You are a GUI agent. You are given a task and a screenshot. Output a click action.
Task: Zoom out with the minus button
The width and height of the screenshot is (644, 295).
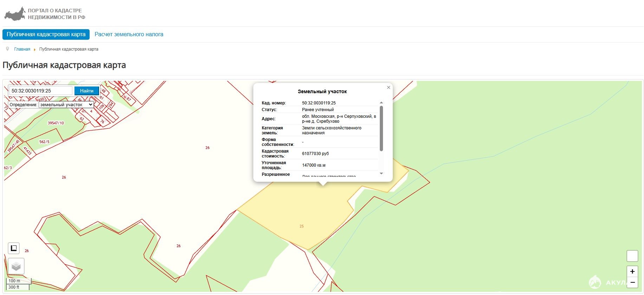click(x=632, y=282)
